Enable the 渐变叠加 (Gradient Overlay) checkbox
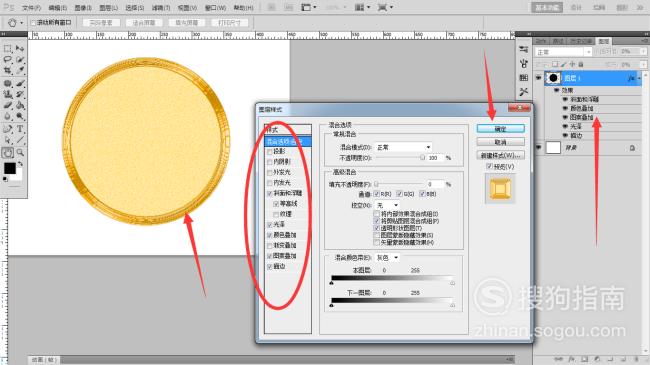The height and width of the screenshot is (365, 650). tap(270, 246)
